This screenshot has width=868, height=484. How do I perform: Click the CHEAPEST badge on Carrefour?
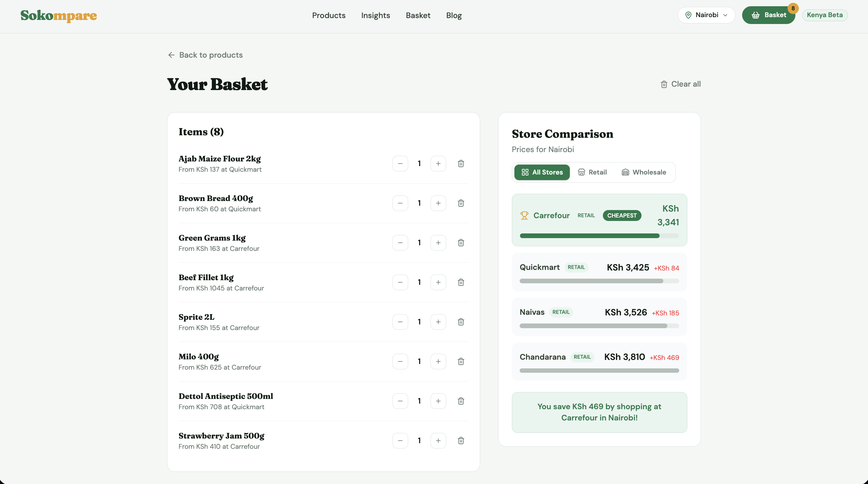[622, 215]
